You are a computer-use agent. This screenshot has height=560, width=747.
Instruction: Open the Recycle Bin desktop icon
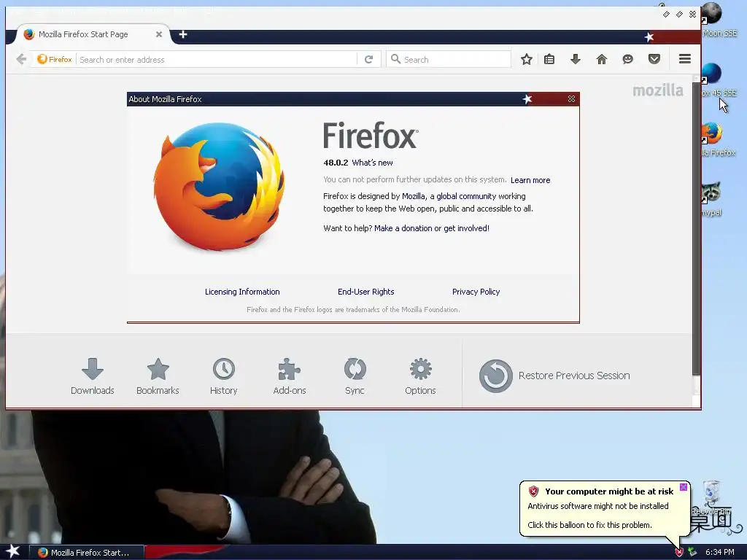[x=711, y=497]
